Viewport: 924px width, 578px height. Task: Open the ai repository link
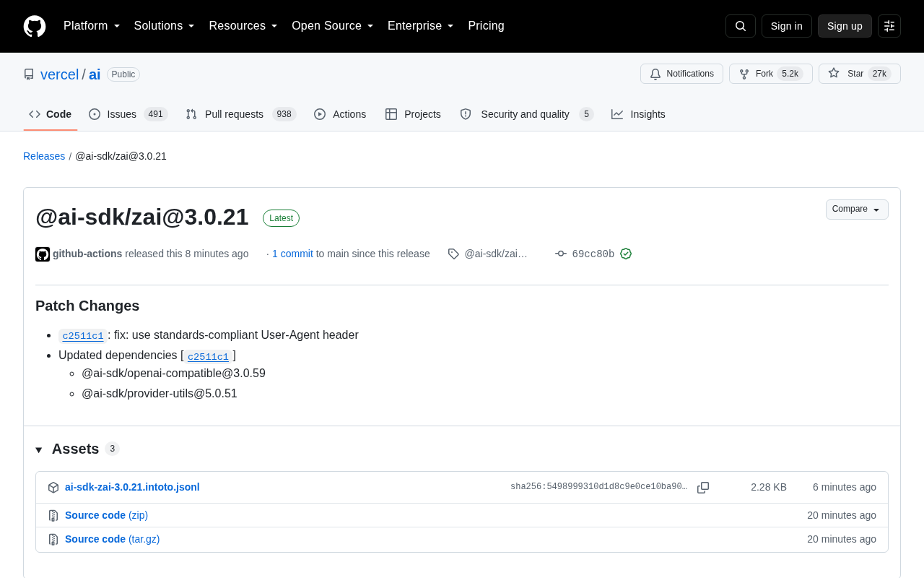pos(95,74)
